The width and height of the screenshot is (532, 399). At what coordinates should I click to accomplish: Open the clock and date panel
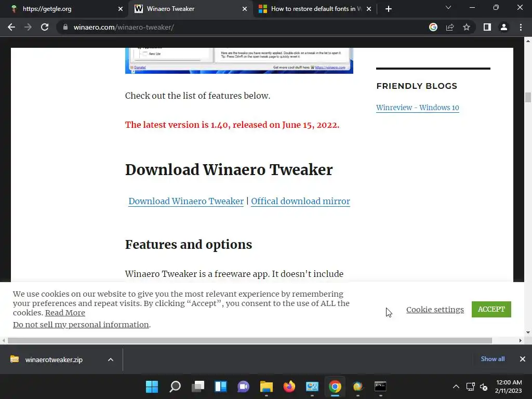click(x=508, y=387)
